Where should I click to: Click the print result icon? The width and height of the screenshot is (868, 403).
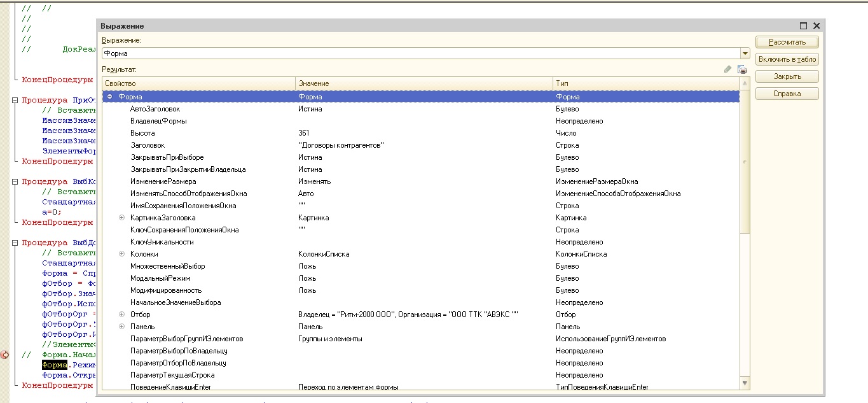[742, 69]
